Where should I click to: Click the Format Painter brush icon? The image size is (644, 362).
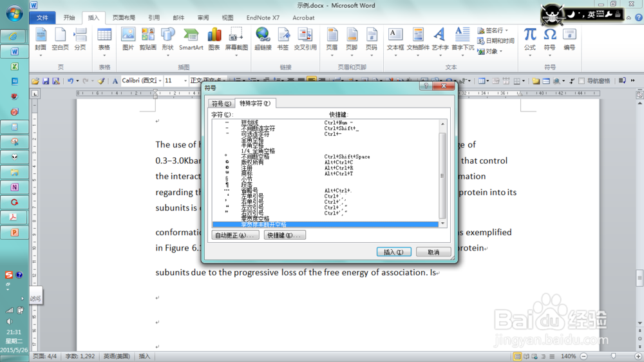click(101, 81)
